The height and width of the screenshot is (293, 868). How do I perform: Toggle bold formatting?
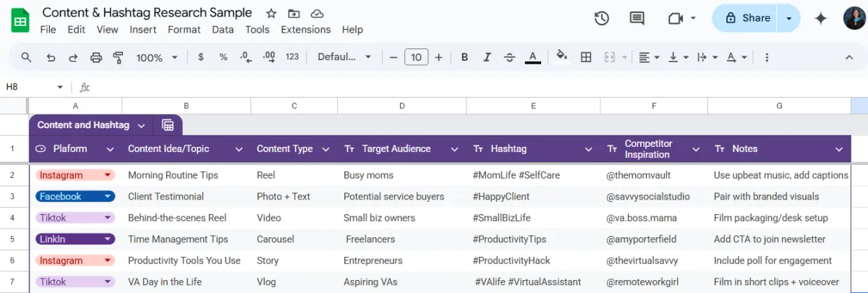pos(464,57)
